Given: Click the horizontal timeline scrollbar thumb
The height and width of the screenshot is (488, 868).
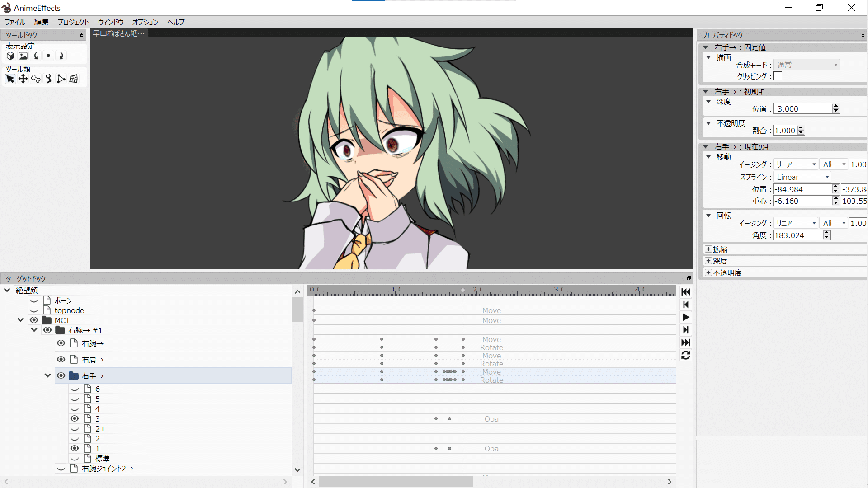Looking at the screenshot, I should pos(396,482).
